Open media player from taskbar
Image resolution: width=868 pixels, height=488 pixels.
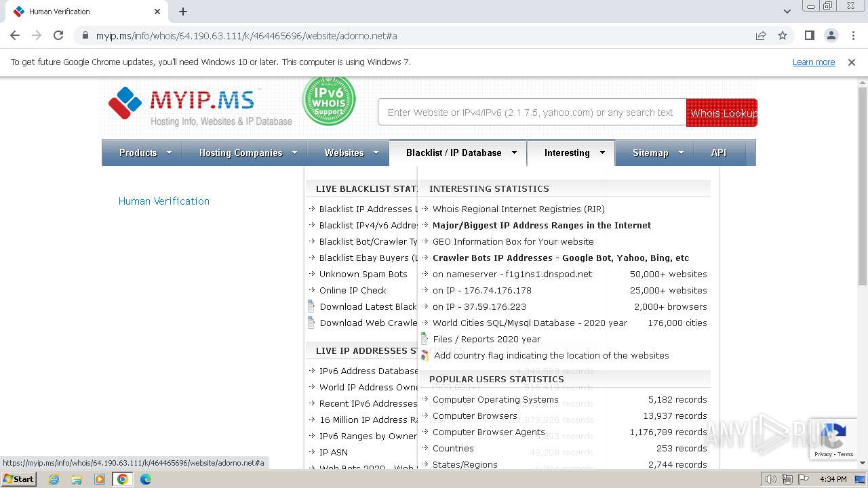[100, 479]
